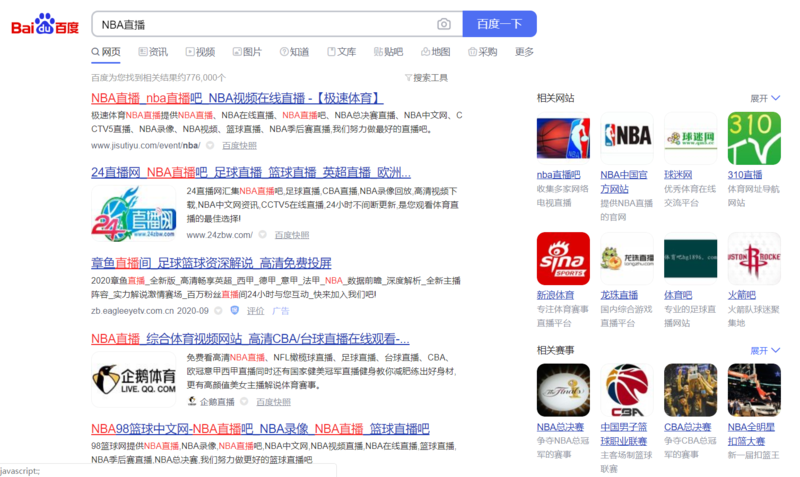This screenshot has height=477, width=800.
Task: Open the 更多 menu in search tabs
Action: coord(524,52)
